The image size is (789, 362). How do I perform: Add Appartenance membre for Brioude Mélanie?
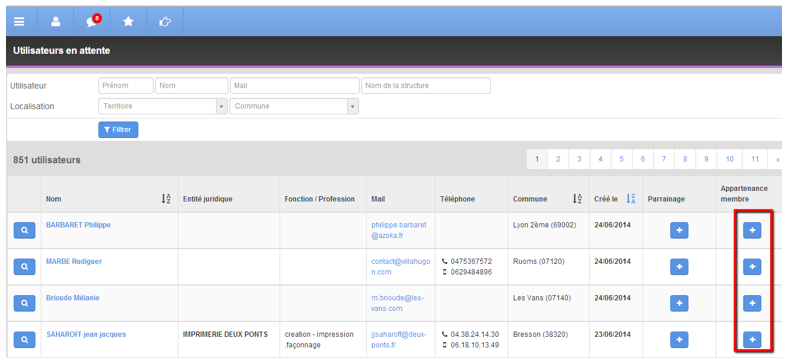pos(752,303)
